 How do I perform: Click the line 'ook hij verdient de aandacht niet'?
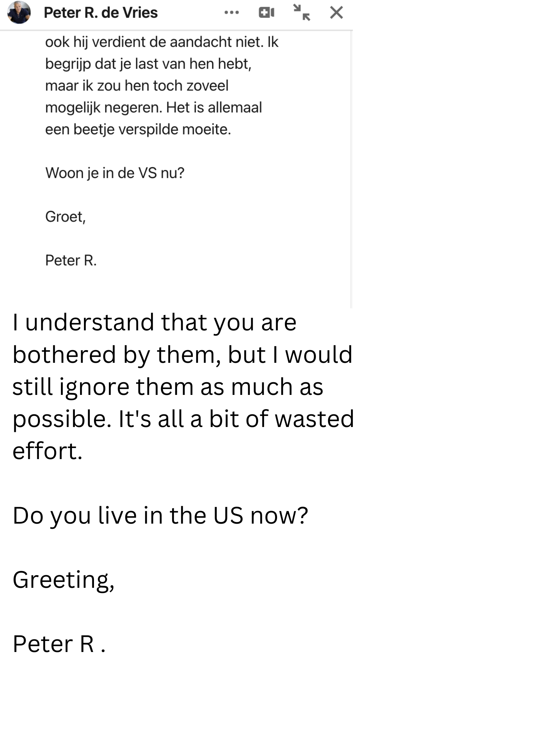click(x=161, y=42)
